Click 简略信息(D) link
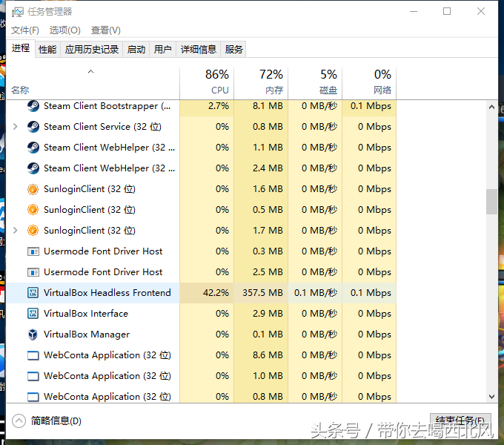This screenshot has width=504, height=445. pyautogui.click(x=56, y=421)
